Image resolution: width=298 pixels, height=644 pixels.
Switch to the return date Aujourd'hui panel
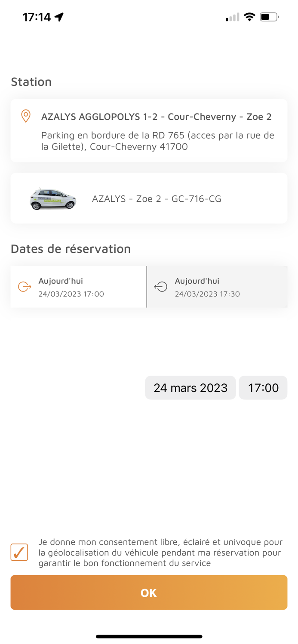tap(217, 287)
